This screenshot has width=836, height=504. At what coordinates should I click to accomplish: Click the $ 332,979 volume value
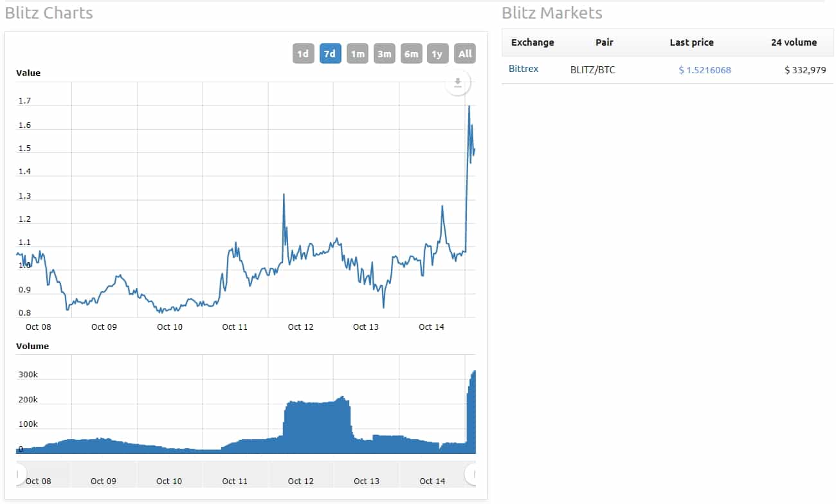805,70
